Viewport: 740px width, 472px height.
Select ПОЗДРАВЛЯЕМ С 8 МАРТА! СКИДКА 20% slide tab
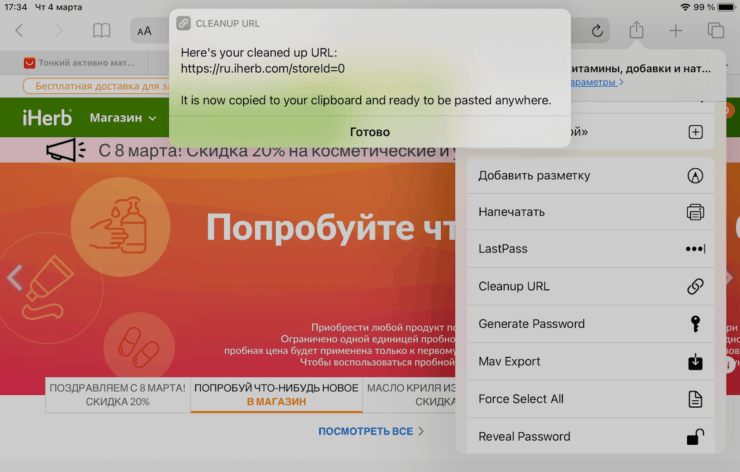click(118, 395)
